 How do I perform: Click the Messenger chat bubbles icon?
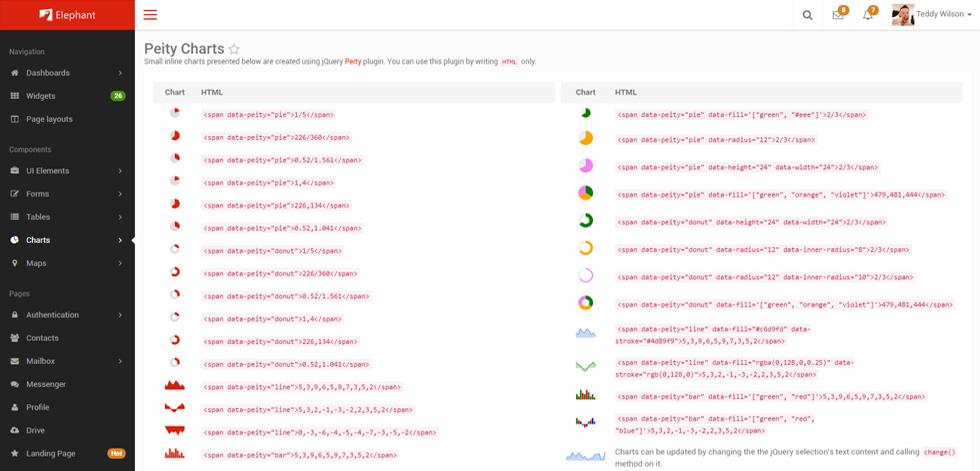tap(15, 384)
